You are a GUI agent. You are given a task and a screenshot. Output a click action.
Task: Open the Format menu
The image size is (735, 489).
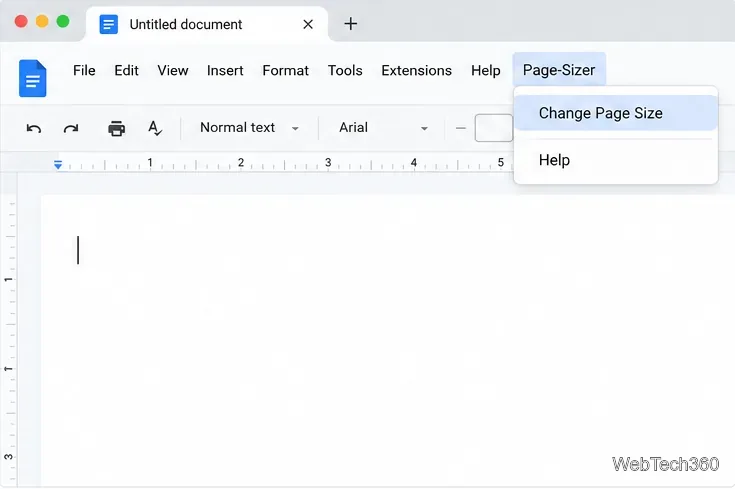click(285, 70)
